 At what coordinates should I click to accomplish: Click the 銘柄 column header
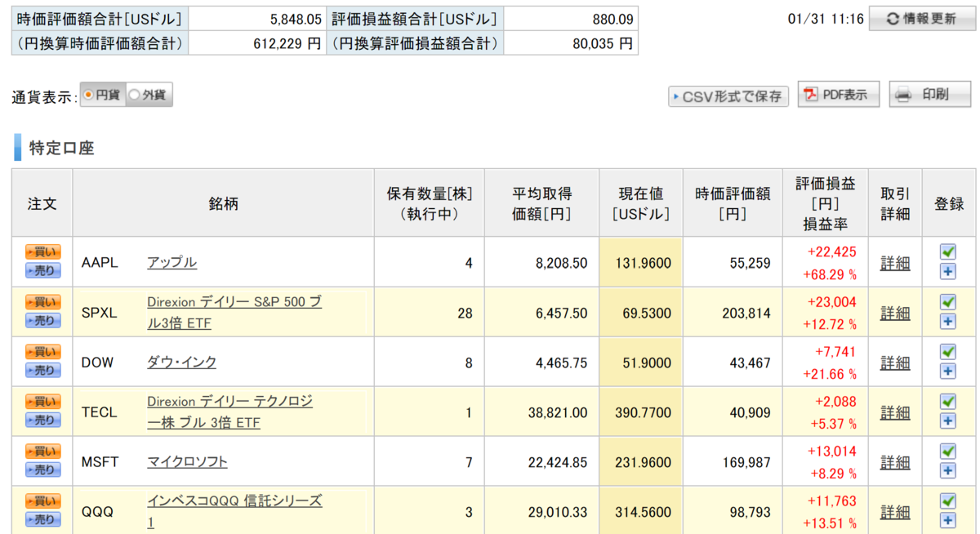coord(224,203)
